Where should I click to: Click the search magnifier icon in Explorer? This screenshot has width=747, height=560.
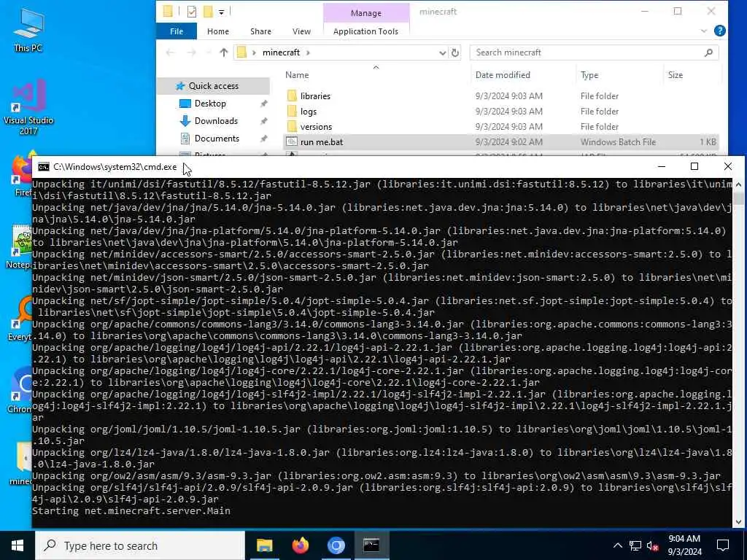(708, 52)
